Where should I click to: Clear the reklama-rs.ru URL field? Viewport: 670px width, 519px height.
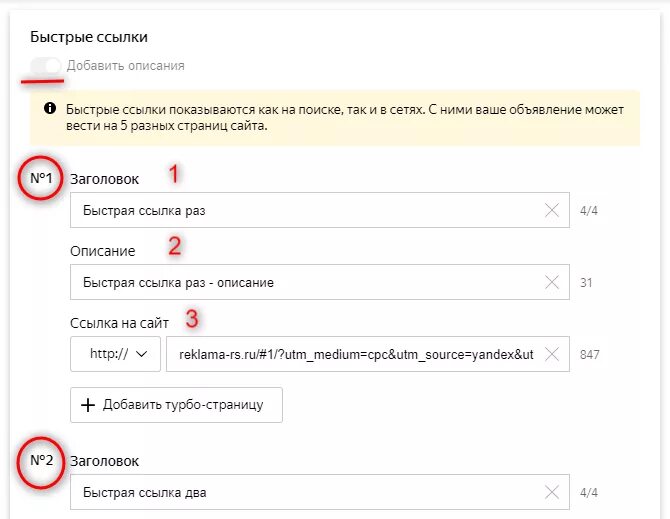click(x=552, y=354)
